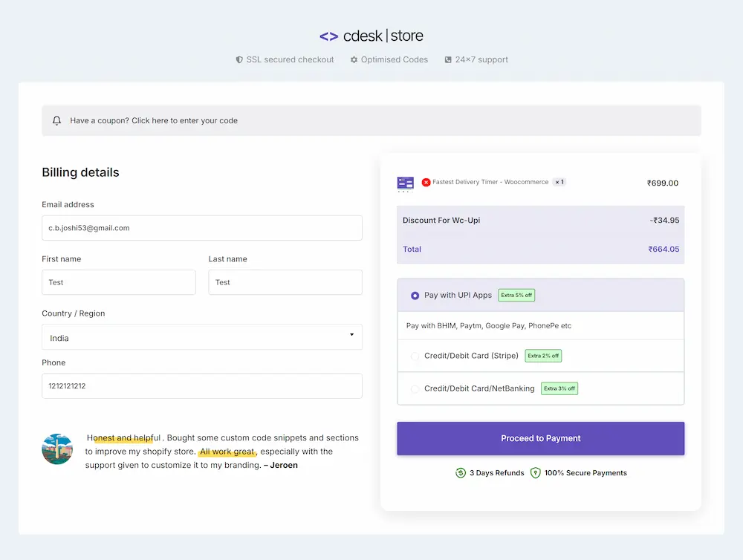Select Pay with UPI Apps radio button
Viewport: 743px width, 560px height.
point(415,296)
